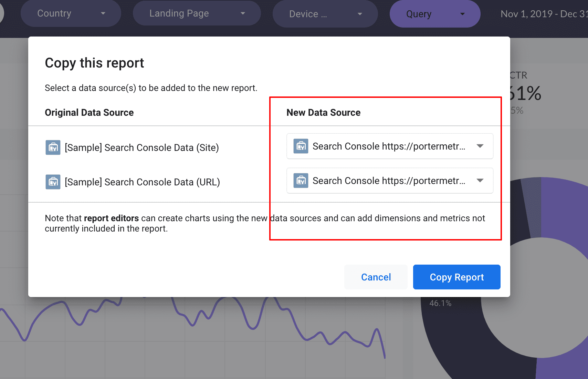Click connector icon in URL row's new data source dropdown

301,181
